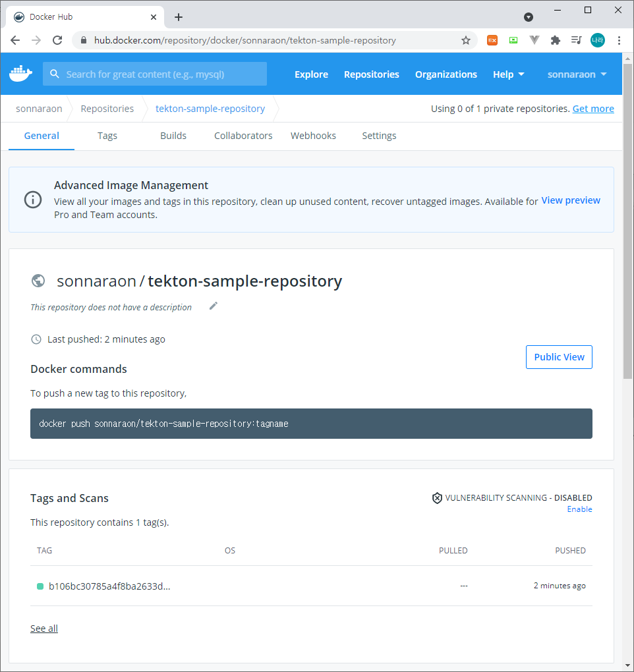Image resolution: width=634 pixels, height=672 pixels.
Task: Close the Docker Hub browser tab
Action: 154,17
